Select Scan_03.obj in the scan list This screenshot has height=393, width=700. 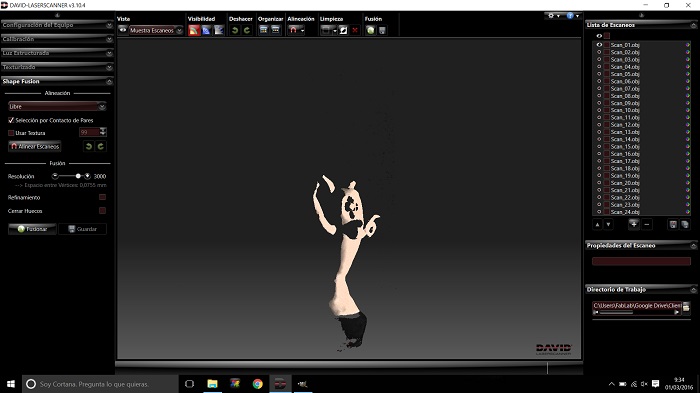point(625,59)
